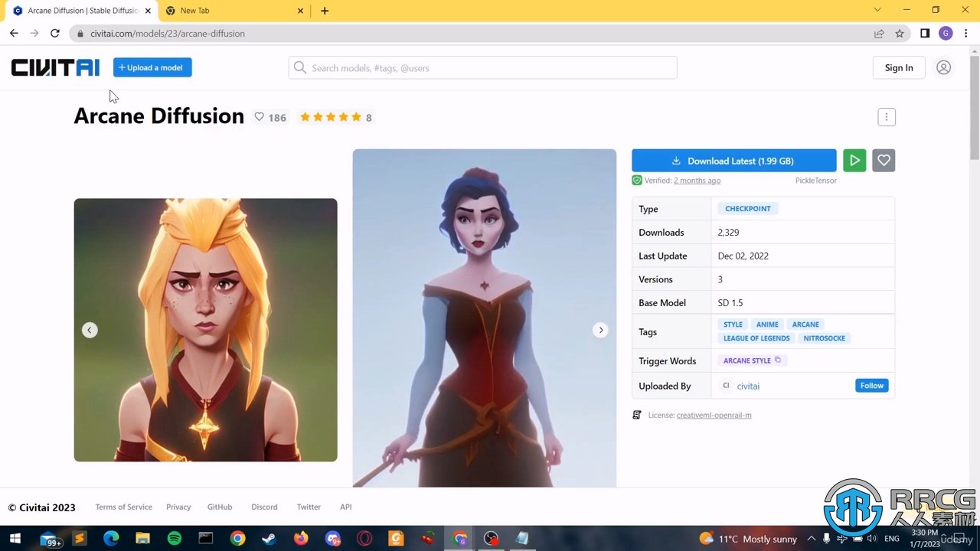Viewport: 980px width, 551px height.
Task: Open the Privacy footer link
Action: click(x=178, y=507)
